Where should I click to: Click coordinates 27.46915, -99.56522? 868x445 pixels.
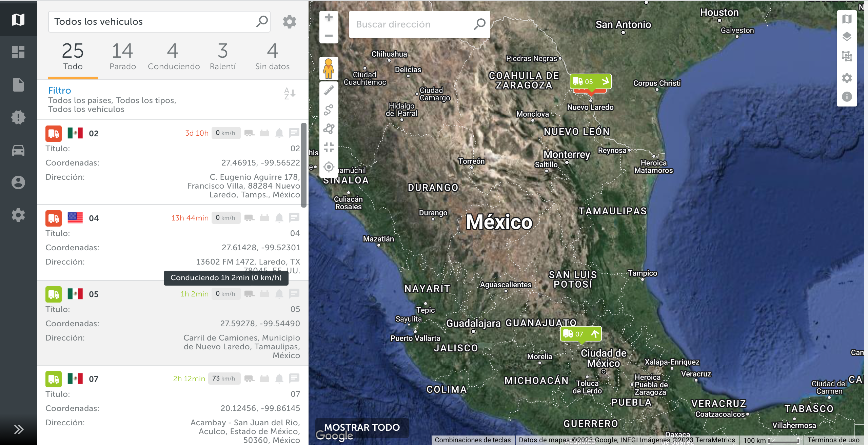[261, 163]
